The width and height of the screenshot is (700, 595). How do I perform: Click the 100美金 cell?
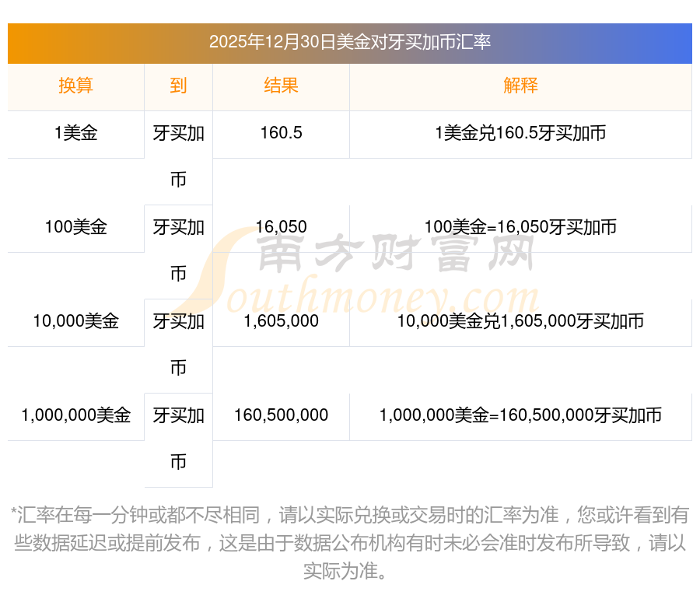coord(75,227)
